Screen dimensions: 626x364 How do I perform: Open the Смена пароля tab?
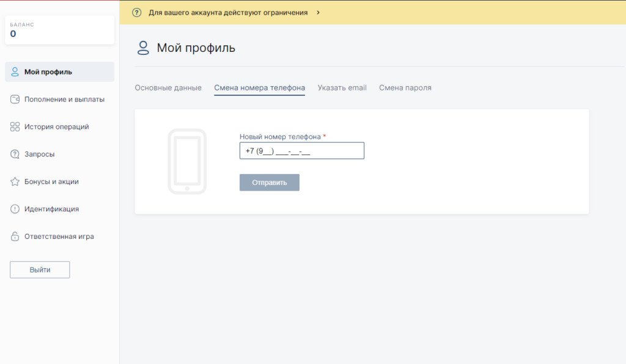coord(405,88)
